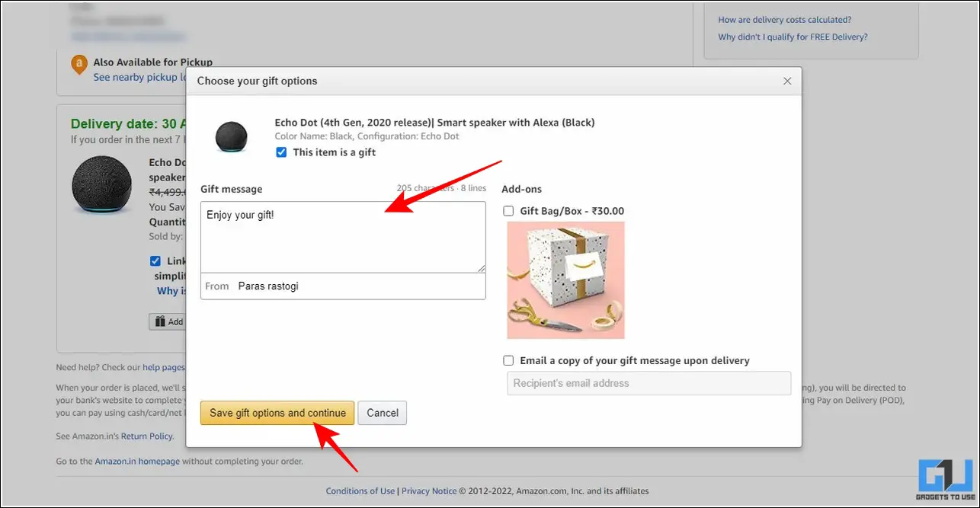Click the characters remaining counter
Image resolution: width=980 pixels, height=508 pixels.
[x=441, y=188]
